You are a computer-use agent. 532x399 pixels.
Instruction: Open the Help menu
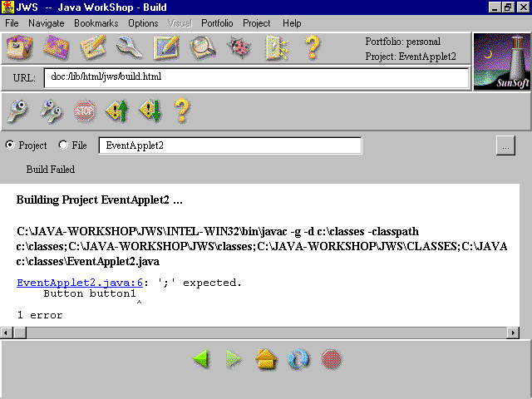(292, 23)
